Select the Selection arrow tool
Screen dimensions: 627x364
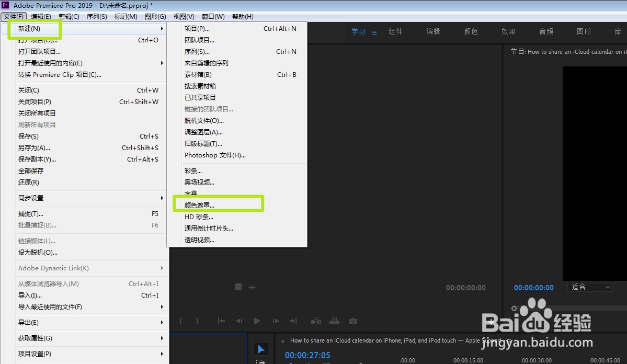pyautogui.click(x=261, y=349)
